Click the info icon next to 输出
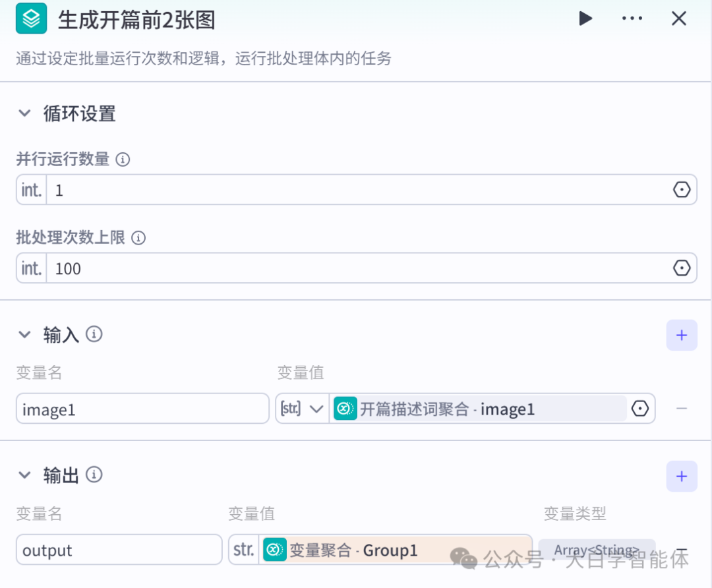 tap(92, 475)
